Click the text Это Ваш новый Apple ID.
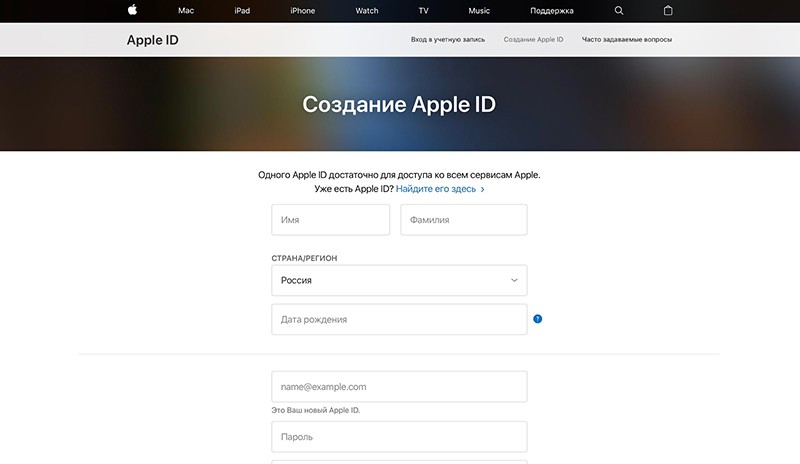This screenshot has width=800, height=464. [316, 410]
